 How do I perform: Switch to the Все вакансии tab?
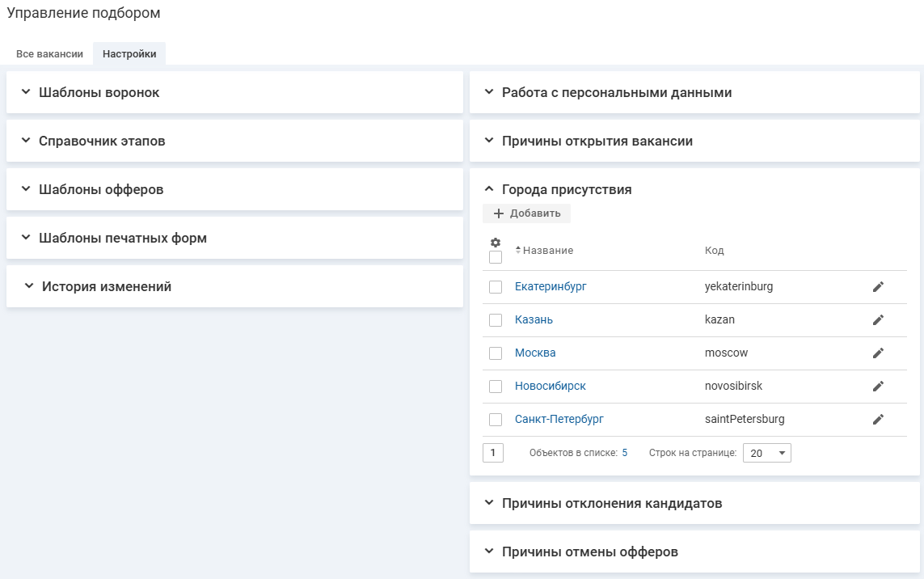pyautogui.click(x=49, y=54)
